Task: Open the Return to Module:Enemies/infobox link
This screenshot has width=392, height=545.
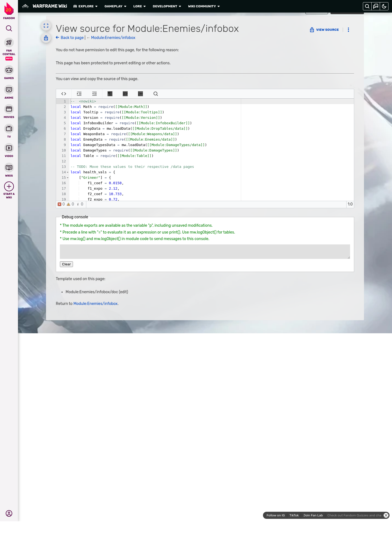Action: 96,304
